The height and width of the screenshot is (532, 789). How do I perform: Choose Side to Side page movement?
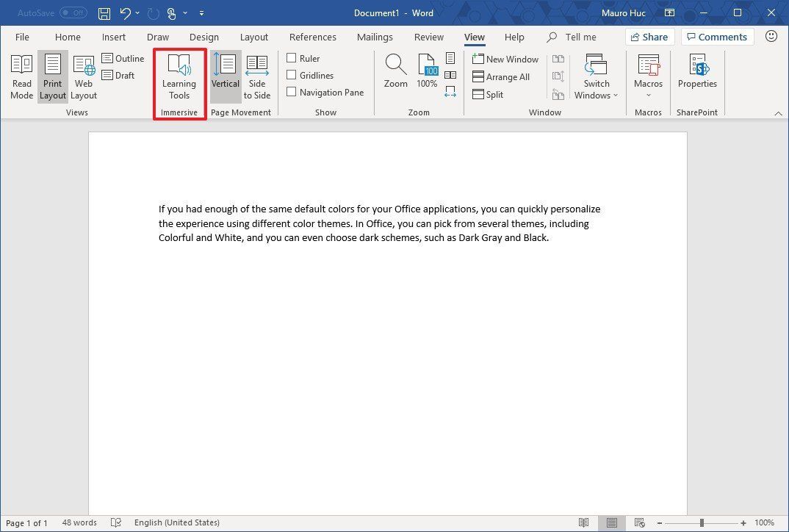257,76
